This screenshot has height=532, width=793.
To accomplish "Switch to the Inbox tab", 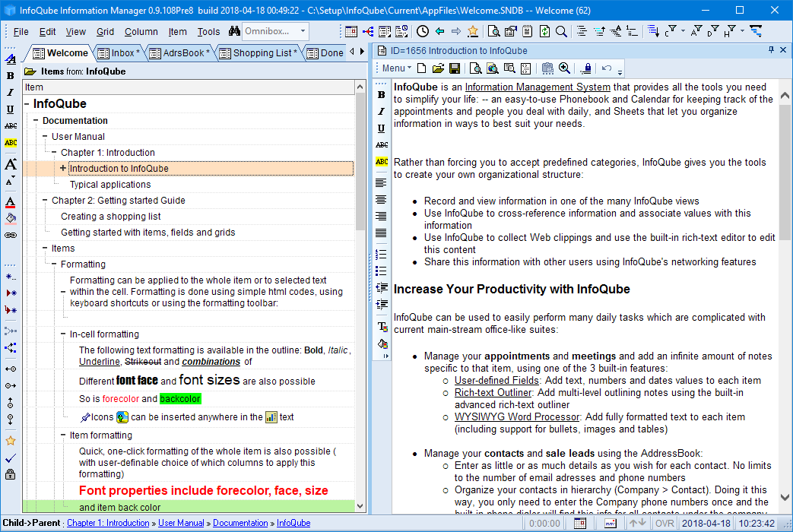I will pos(122,52).
